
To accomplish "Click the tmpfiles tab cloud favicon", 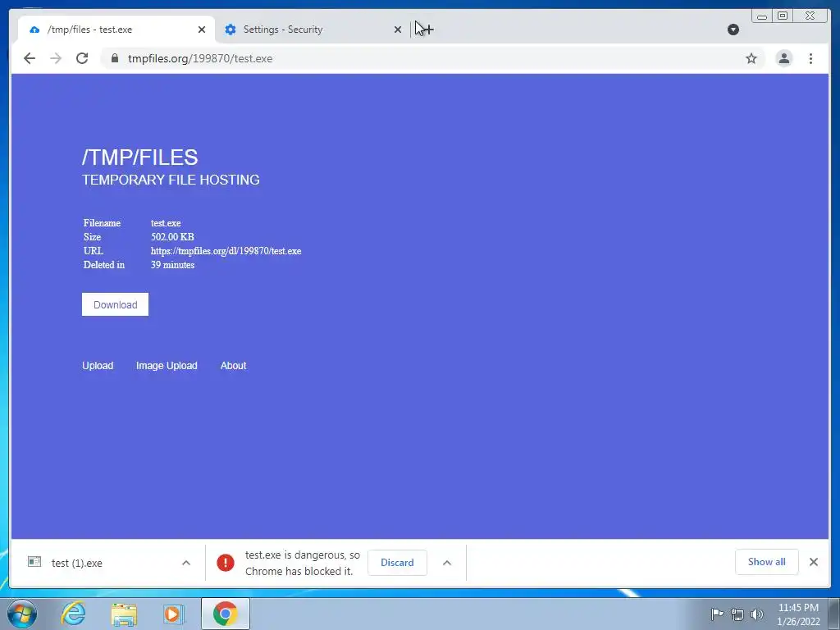I will 34,30.
